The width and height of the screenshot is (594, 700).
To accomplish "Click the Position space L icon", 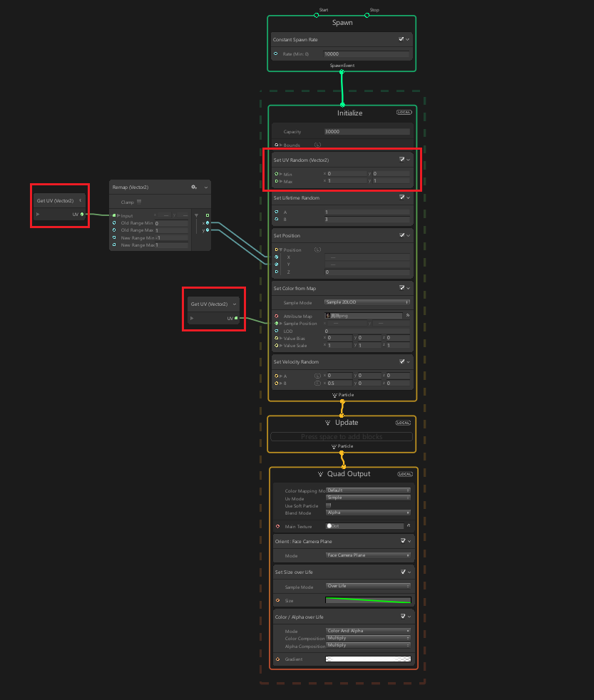I will point(317,249).
